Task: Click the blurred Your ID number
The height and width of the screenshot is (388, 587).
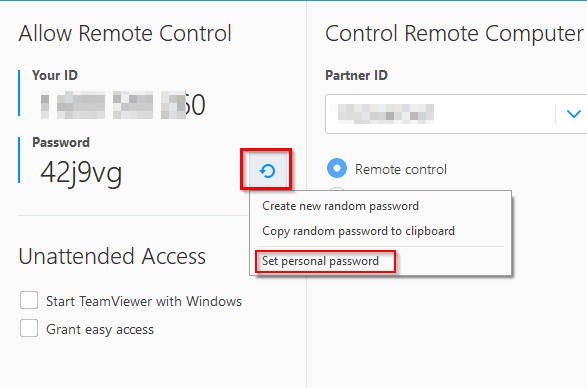Action: pyautogui.click(x=123, y=105)
